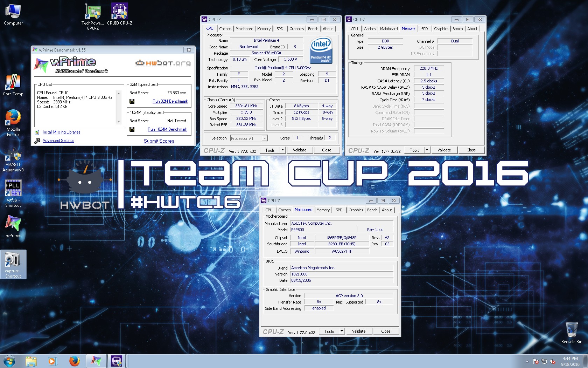Screen dimensions: 588x368
Task: Expand the Processor #1 selection dropdown
Action: coord(265,138)
